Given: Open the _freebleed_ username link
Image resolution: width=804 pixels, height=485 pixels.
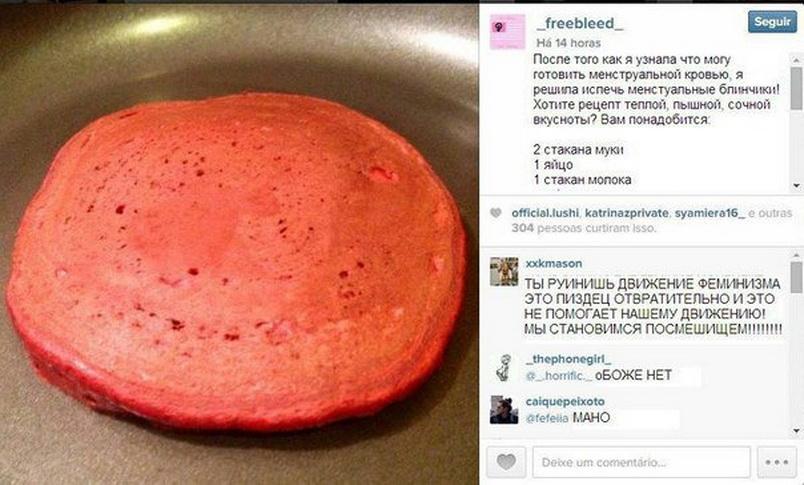Looking at the screenshot, I should pyautogui.click(x=580, y=24).
